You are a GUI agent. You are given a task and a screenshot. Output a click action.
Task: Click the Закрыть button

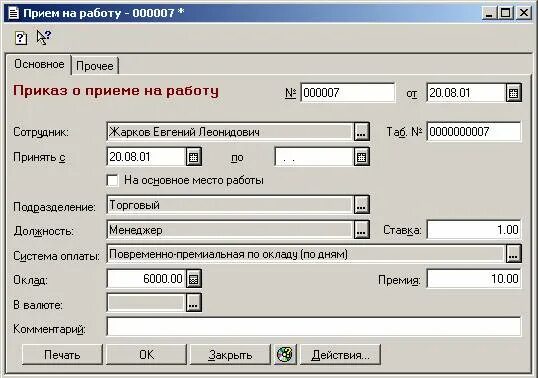pyautogui.click(x=230, y=355)
